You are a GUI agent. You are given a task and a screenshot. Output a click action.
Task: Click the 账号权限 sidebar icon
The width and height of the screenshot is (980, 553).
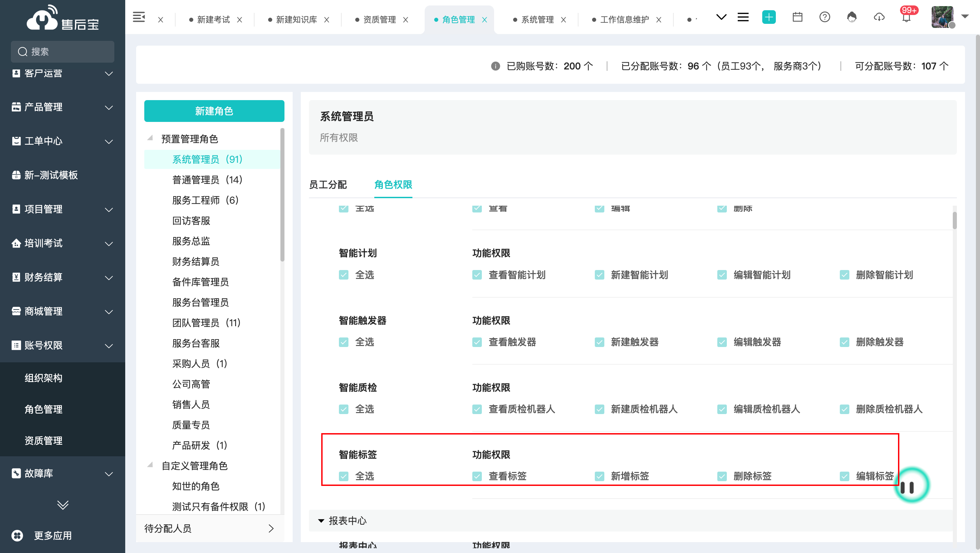(x=16, y=346)
